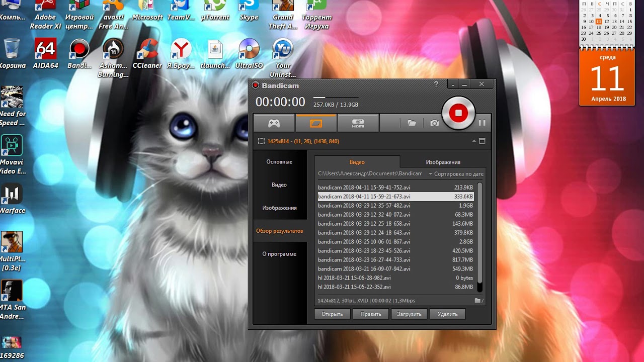Image resolution: width=644 pixels, height=362 pixels.
Task: Select bandicam 2018-03-23 18-23-45-526.avi
Action: (395, 251)
